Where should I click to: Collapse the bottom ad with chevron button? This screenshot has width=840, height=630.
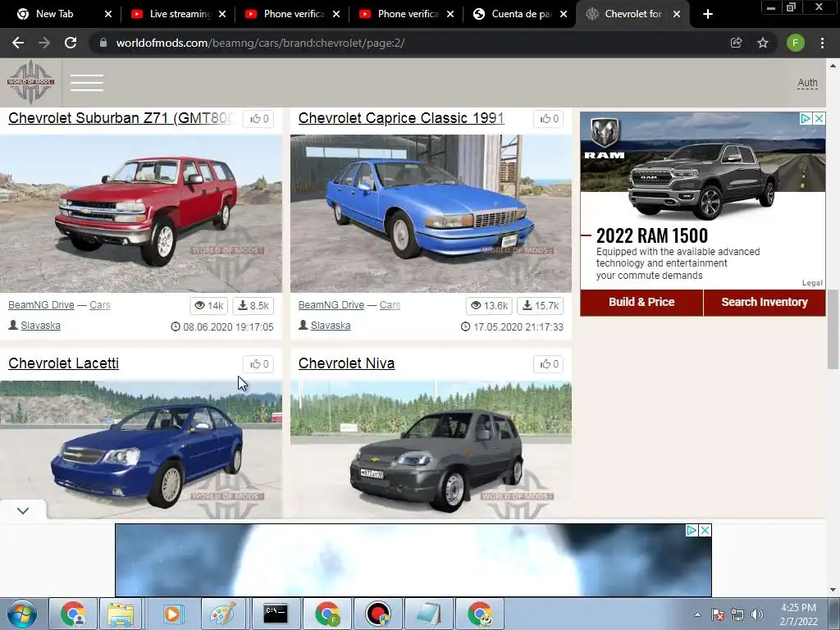pos(23,510)
